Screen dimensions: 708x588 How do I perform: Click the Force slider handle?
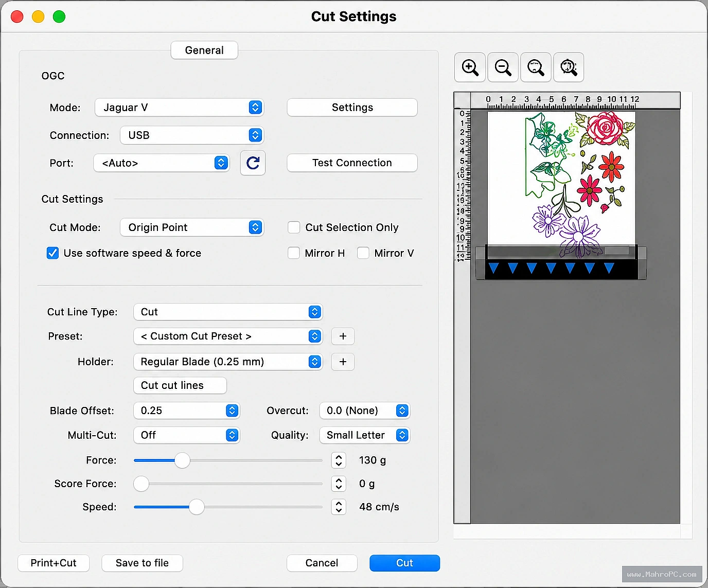pos(182,460)
